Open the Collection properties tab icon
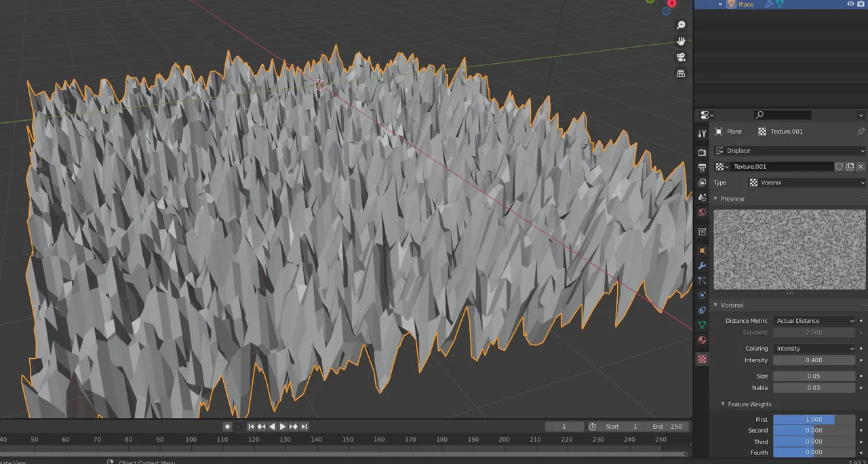Screen dimensions: 868x464 [x=702, y=232]
